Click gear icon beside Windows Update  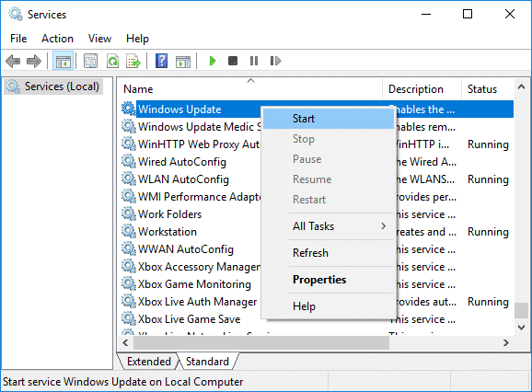tap(129, 109)
